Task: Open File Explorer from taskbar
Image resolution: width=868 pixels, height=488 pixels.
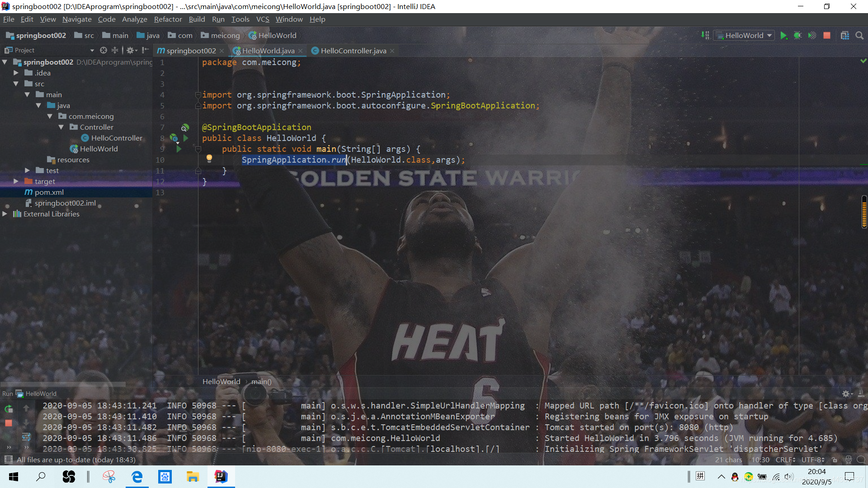Action: coord(193,476)
